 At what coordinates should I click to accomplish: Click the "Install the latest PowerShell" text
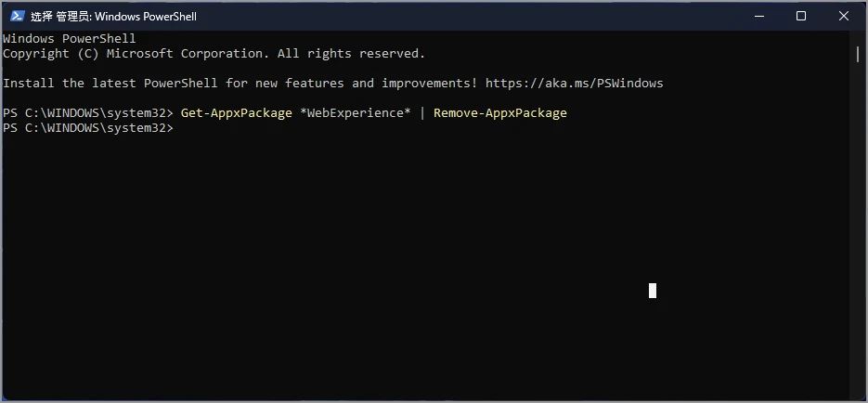tap(110, 84)
